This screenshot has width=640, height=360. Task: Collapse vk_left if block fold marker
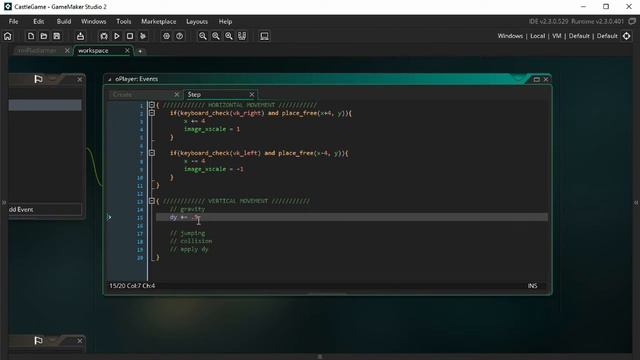click(151, 153)
